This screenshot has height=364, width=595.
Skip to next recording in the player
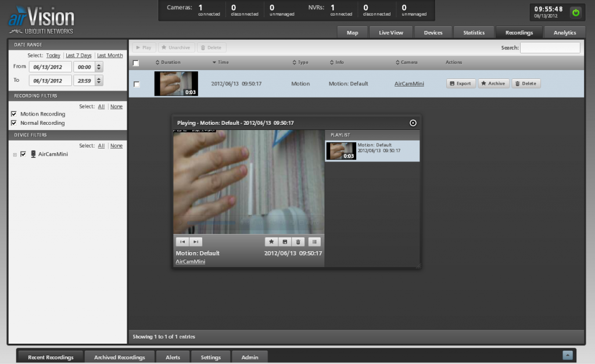(x=195, y=242)
